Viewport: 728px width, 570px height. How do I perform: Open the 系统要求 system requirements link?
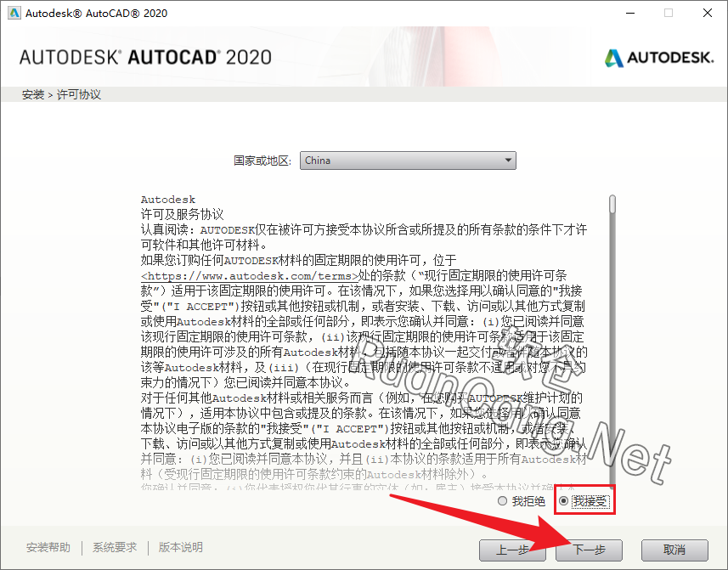pyautogui.click(x=115, y=548)
